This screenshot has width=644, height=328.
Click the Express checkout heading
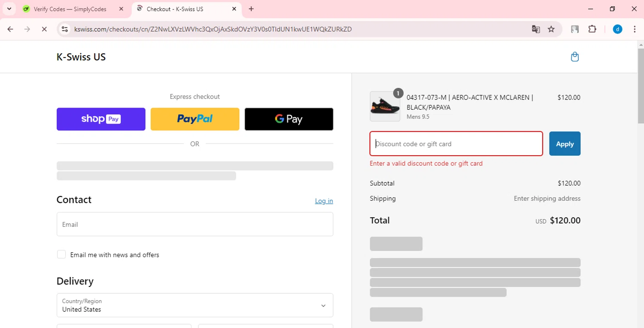195,96
